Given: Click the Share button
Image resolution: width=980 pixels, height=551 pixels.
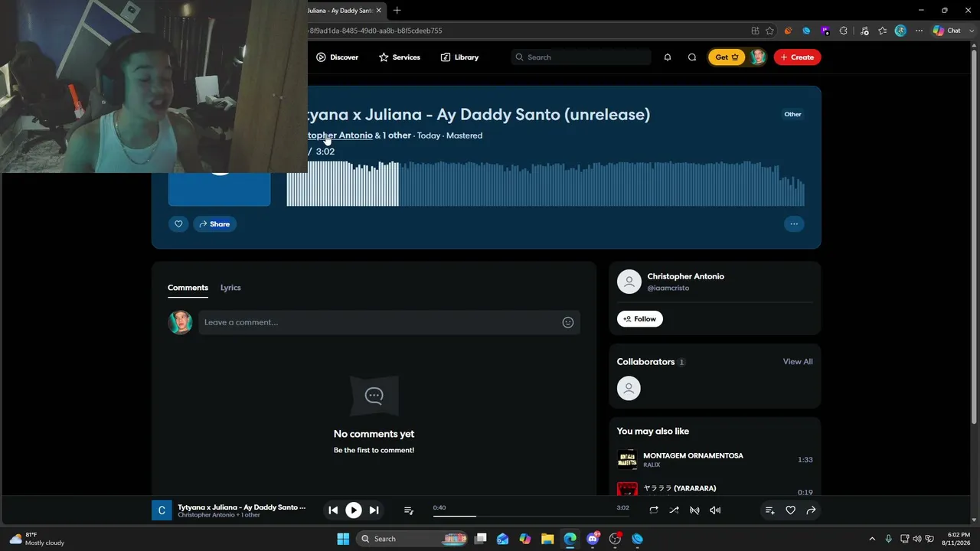Looking at the screenshot, I should [x=214, y=224].
